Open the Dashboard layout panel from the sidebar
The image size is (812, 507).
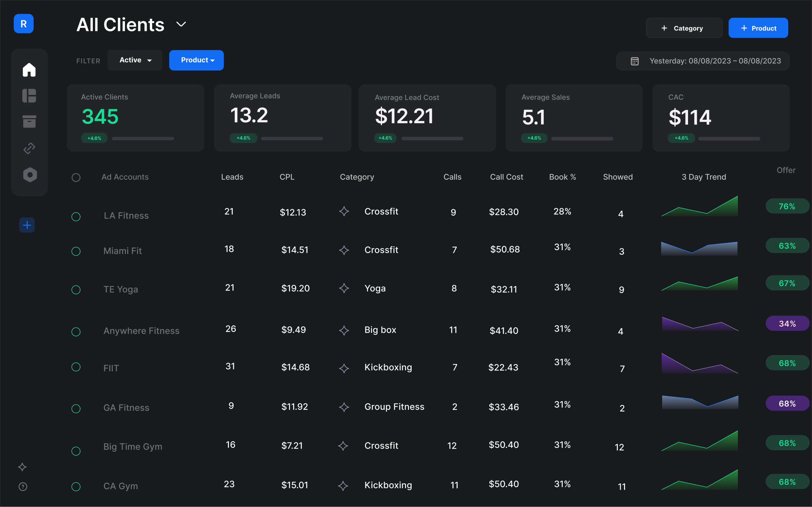[29, 95]
